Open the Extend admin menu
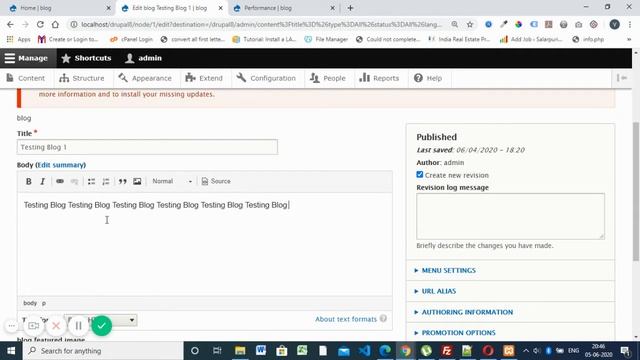 (x=204, y=78)
